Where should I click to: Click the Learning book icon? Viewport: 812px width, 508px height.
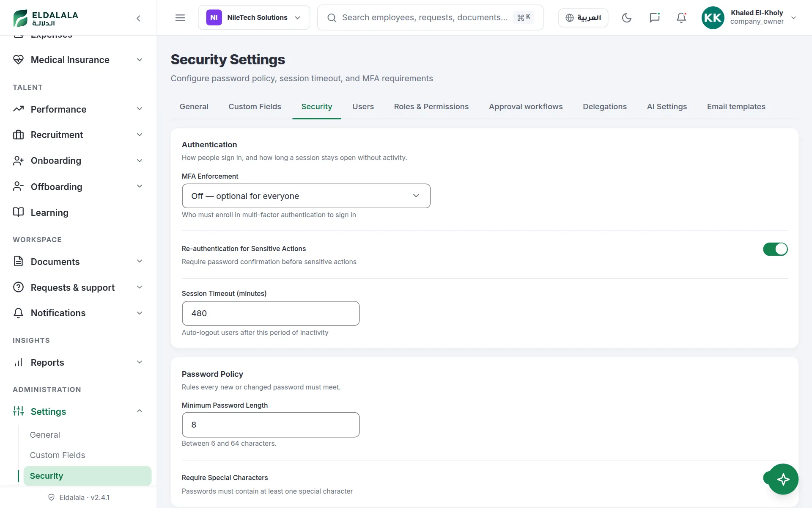[18, 213]
